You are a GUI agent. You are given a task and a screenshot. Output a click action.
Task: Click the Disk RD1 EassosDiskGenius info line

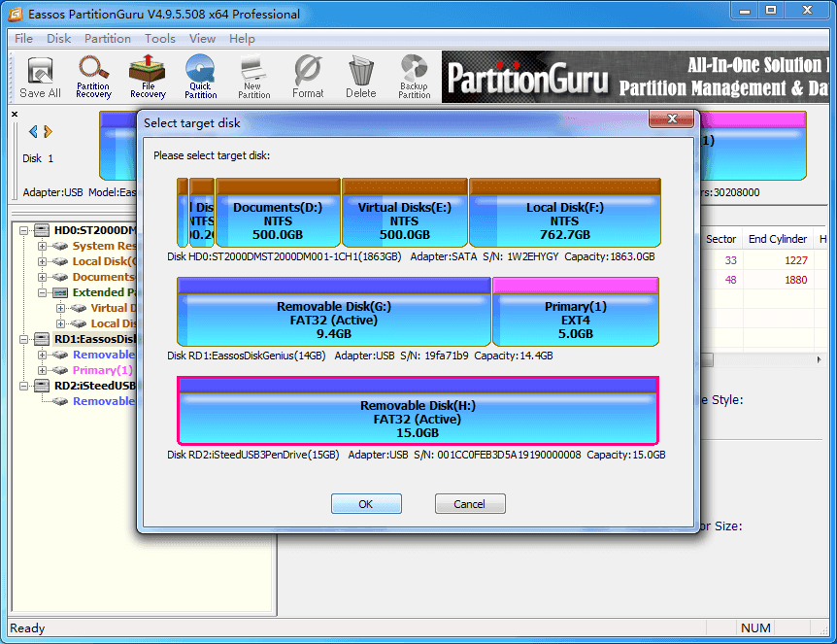coord(360,356)
